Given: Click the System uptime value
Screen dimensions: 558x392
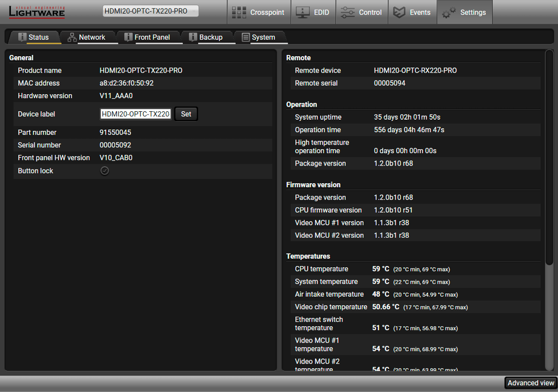Looking at the screenshot, I should (x=407, y=117).
